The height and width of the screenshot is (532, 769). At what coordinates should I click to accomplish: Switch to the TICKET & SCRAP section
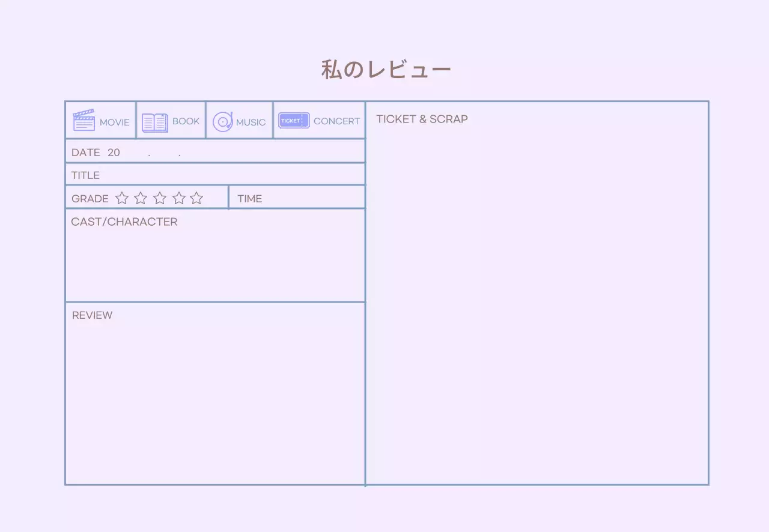tap(422, 119)
